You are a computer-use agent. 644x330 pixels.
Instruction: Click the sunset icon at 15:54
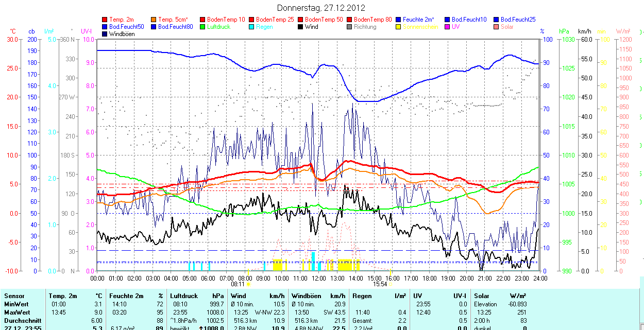392,284
